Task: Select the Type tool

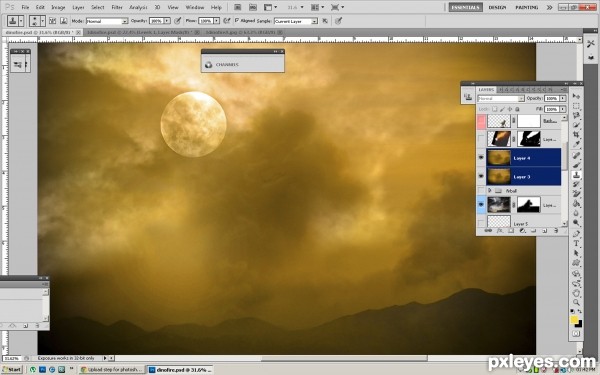Action: 576,244
